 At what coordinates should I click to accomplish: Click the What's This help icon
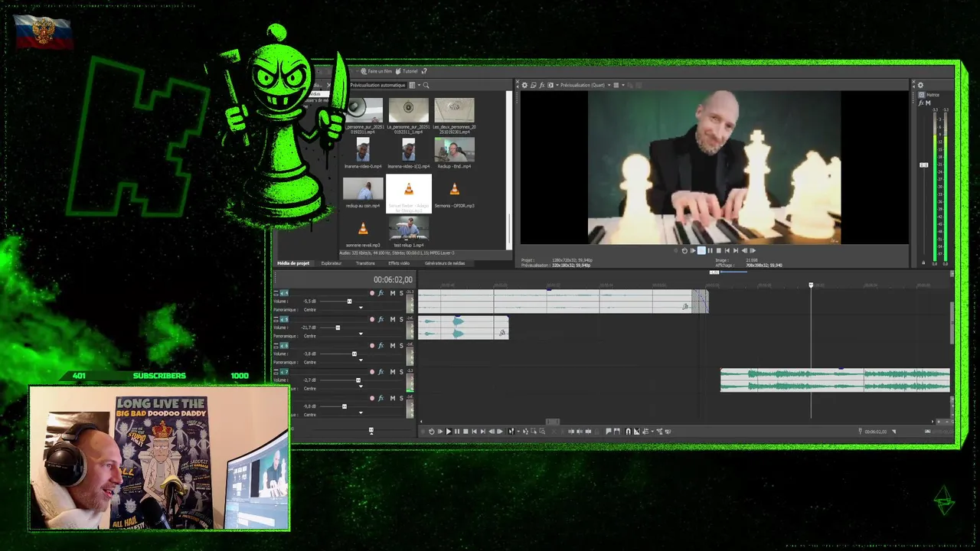coord(424,71)
